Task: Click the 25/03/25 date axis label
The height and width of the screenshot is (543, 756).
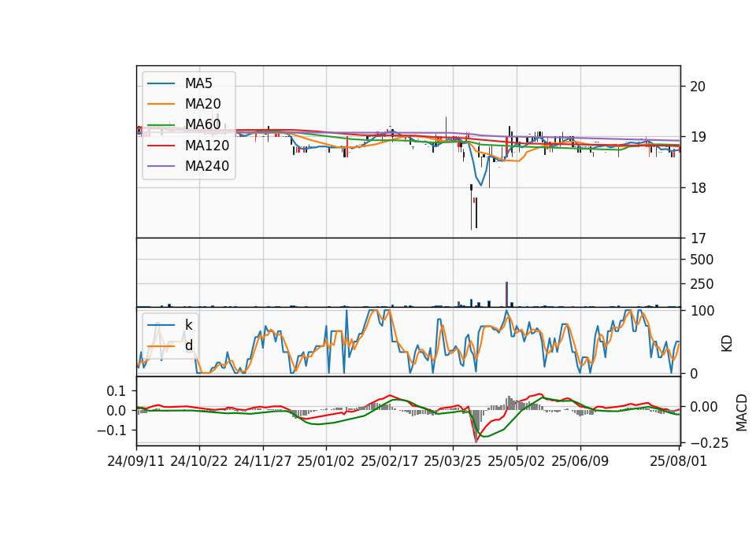Action: pyautogui.click(x=452, y=461)
